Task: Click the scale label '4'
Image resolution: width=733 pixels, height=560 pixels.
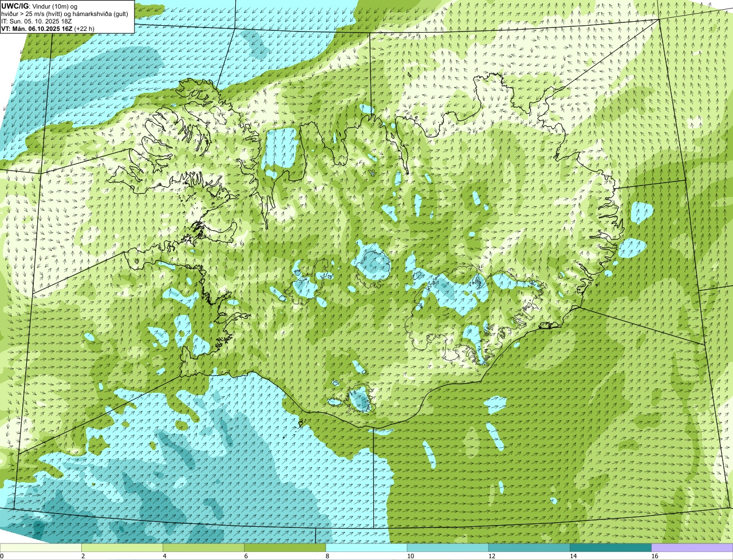Action: pos(164,556)
